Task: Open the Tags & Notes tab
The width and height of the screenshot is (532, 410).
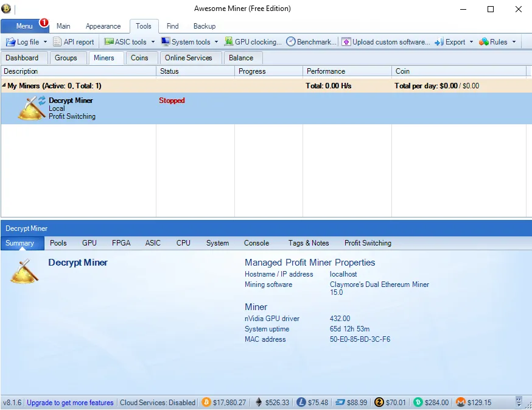Action: click(x=309, y=243)
